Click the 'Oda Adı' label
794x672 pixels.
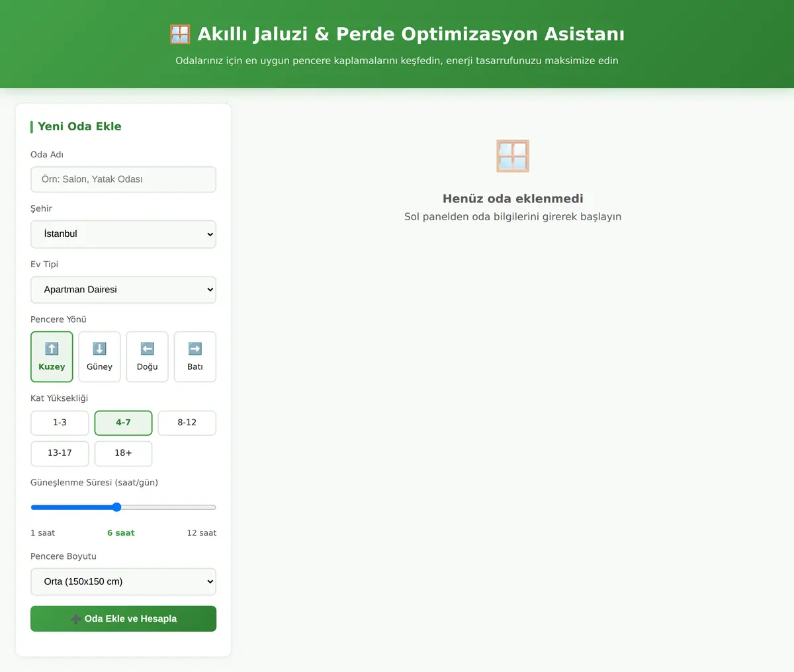tap(47, 155)
